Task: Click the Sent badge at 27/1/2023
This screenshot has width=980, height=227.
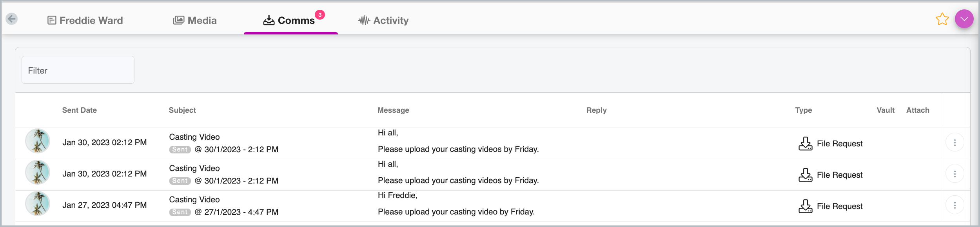Action: coord(180,212)
